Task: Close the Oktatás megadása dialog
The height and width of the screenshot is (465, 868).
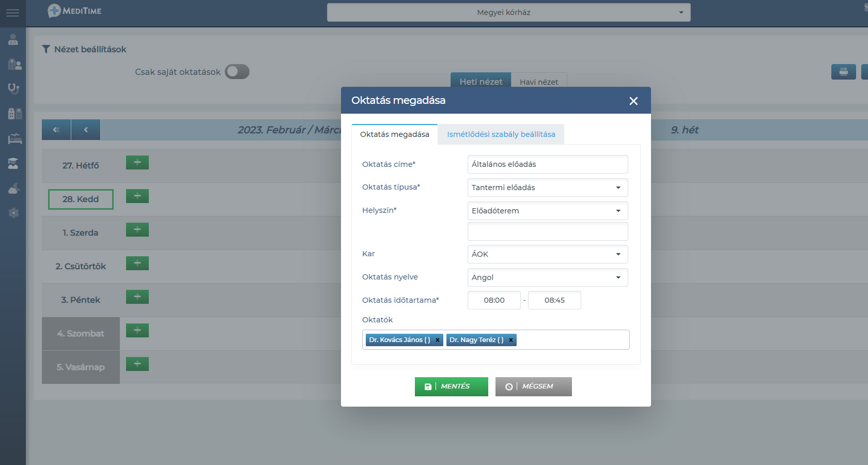Action: coord(633,101)
